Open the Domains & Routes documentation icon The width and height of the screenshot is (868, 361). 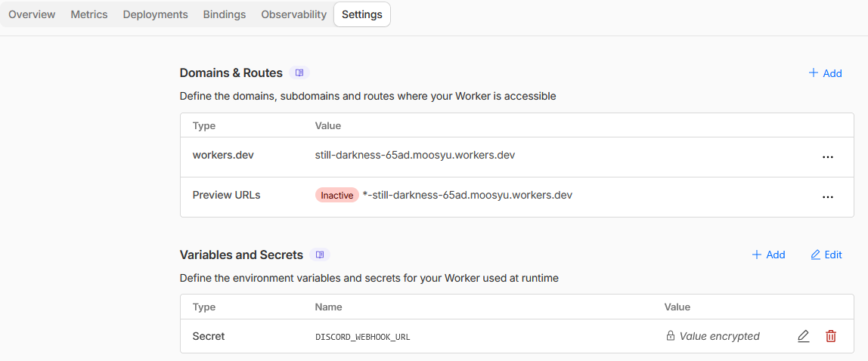click(x=299, y=73)
